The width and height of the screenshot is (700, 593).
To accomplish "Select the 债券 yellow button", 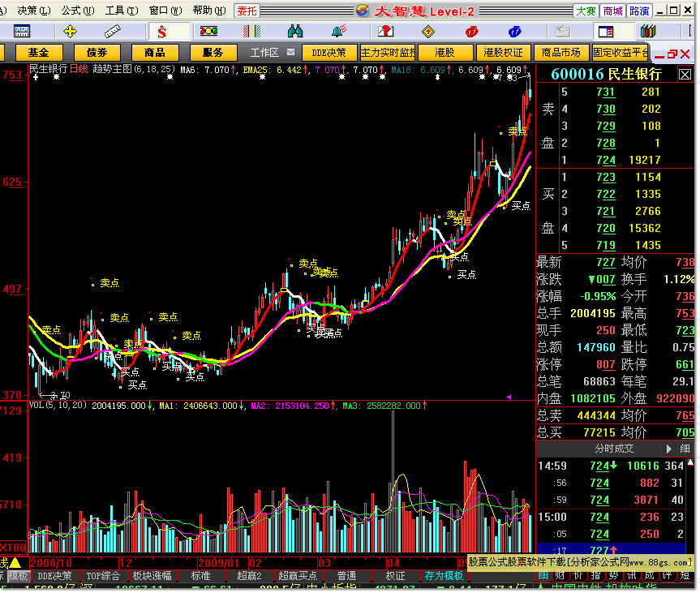I will point(97,53).
